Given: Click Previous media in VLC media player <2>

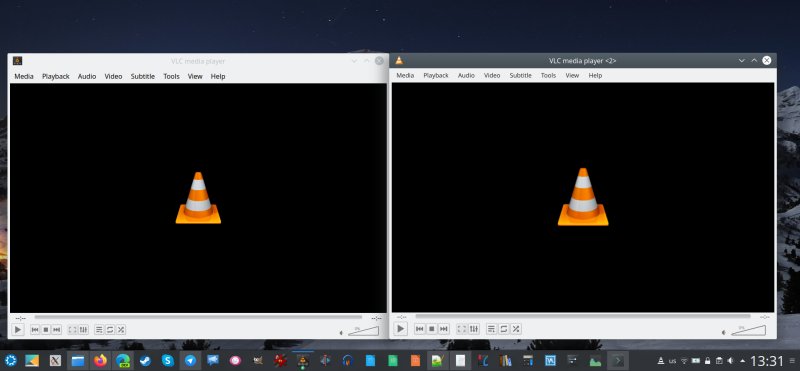Looking at the screenshot, I should (x=420, y=329).
